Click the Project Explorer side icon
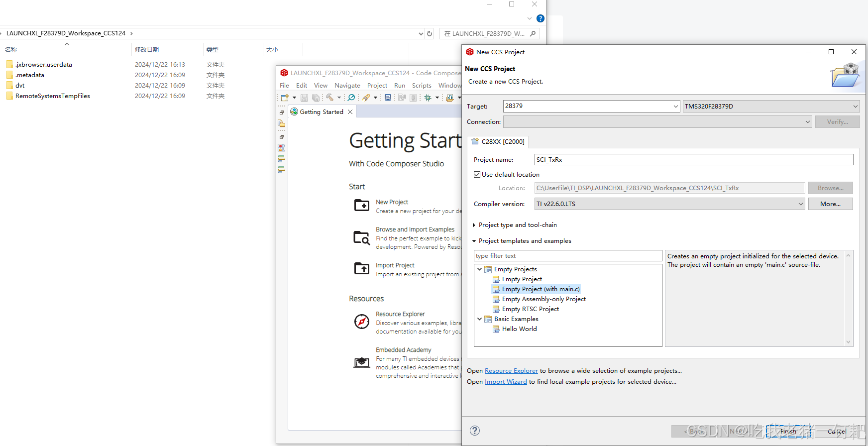Screen dimensions: 868x446 [x=281, y=123]
